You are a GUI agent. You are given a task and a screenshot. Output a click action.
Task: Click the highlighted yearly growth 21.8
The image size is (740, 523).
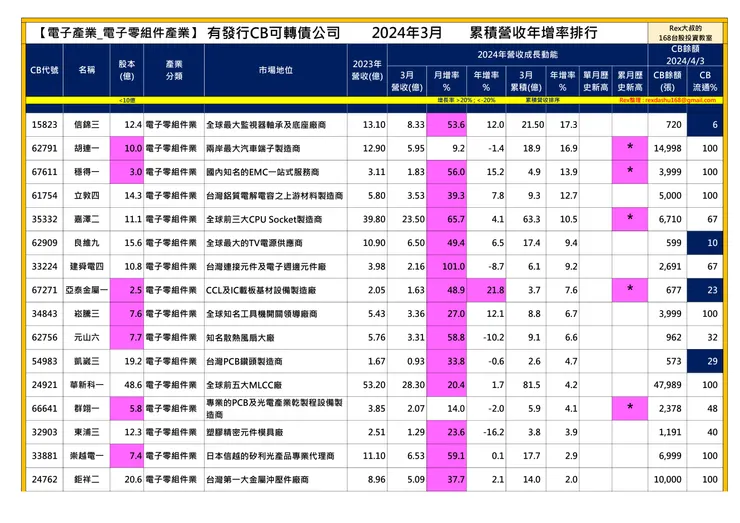tap(487, 290)
